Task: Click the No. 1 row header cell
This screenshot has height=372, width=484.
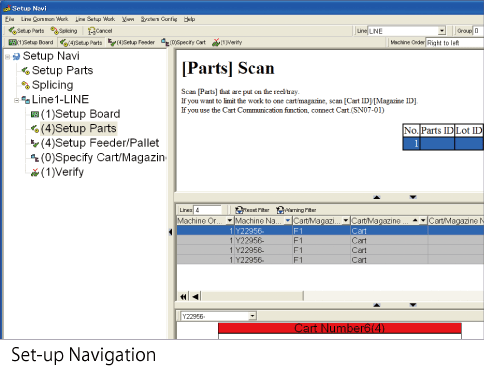Action: (x=411, y=144)
